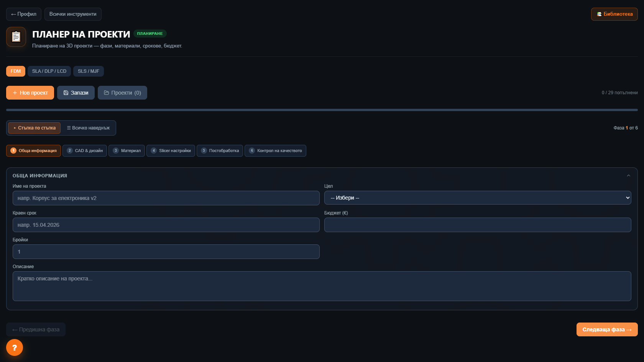This screenshot has width=644, height=362.
Task: Select SLA / DLP / LCD technology
Action: coord(49,71)
